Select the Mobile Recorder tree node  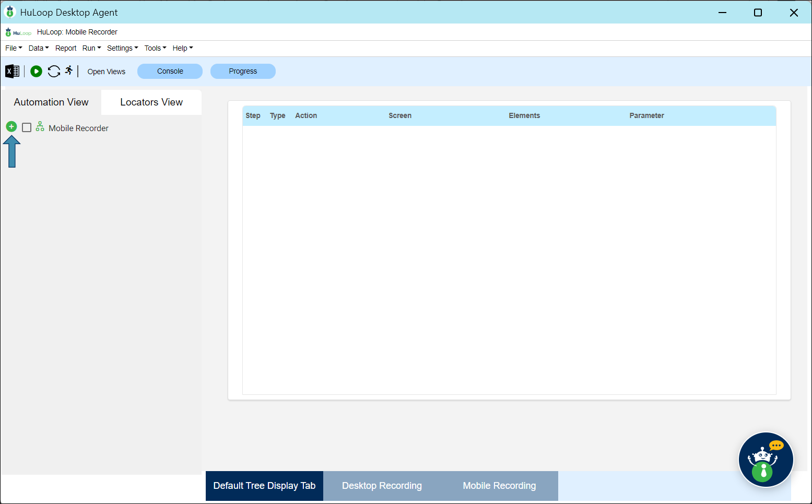pyautogui.click(x=78, y=128)
